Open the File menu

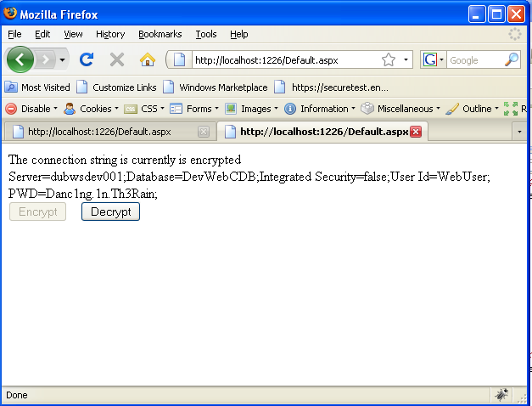[14, 34]
